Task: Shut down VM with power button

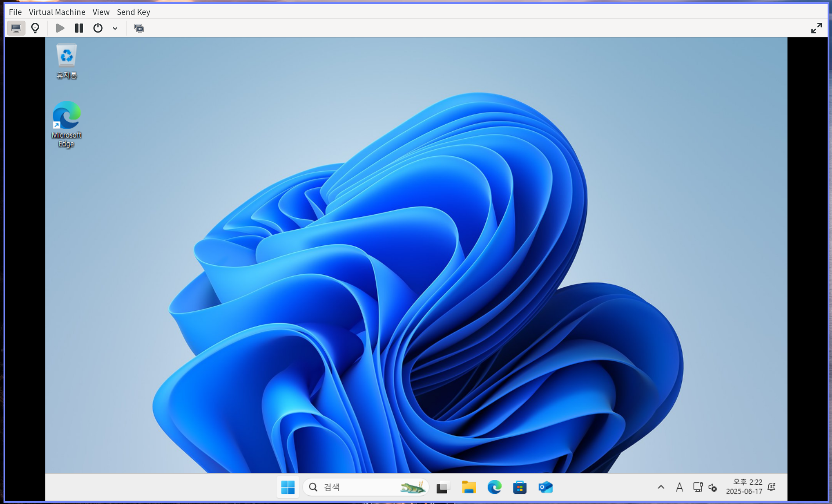Action: [x=98, y=28]
